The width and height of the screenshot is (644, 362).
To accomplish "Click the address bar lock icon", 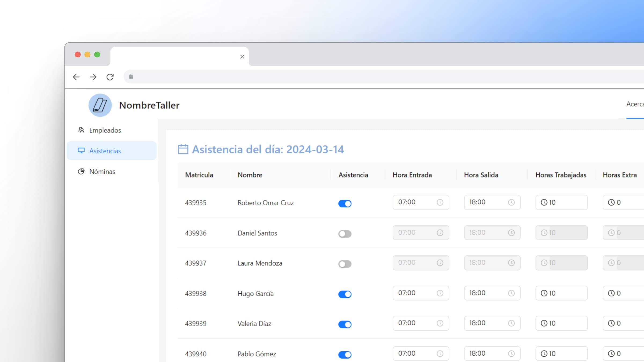I will coord(131,77).
